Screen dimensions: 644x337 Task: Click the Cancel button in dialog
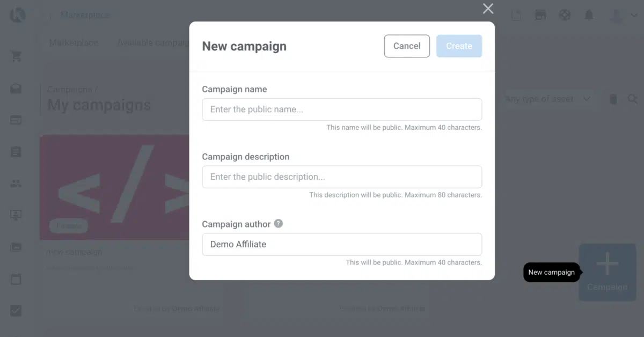407,46
